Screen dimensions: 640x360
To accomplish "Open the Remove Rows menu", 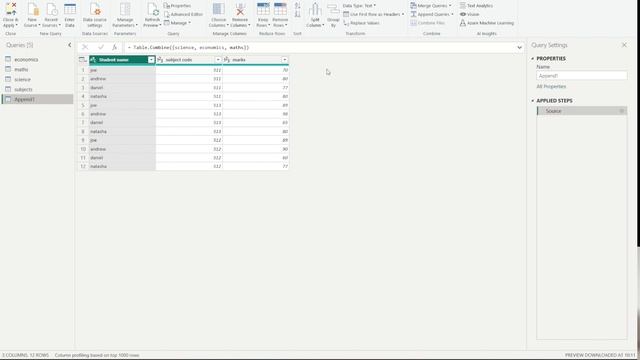I will coord(280,14).
